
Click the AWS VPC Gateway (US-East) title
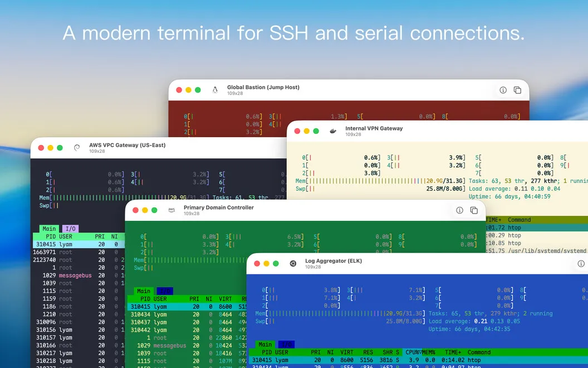click(x=127, y=145)
